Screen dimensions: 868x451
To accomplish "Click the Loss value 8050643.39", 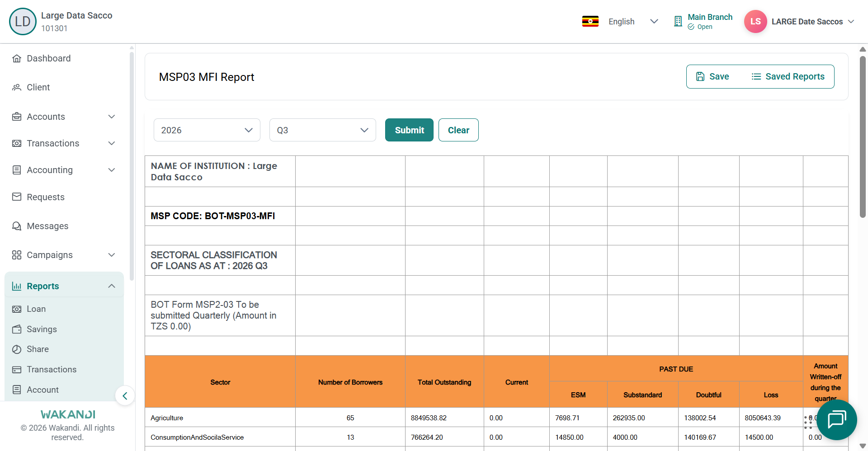I will pos(763,418).
